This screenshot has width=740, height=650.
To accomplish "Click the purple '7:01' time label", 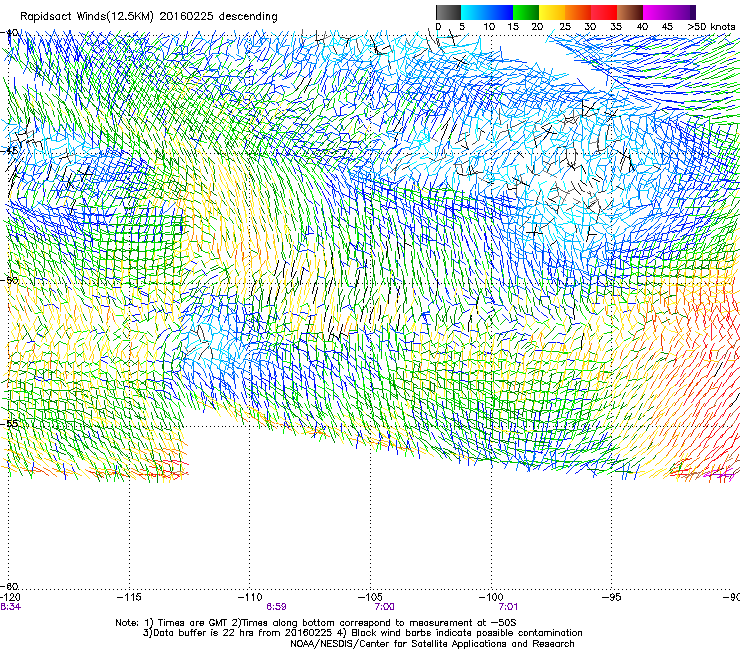I will tap(508, 607).
